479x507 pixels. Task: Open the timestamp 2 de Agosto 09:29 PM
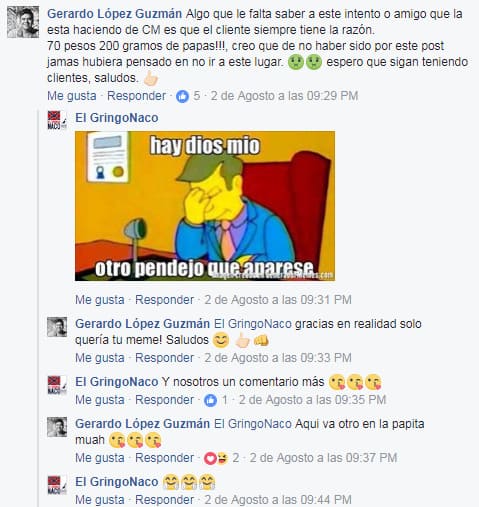coord(284,96)
